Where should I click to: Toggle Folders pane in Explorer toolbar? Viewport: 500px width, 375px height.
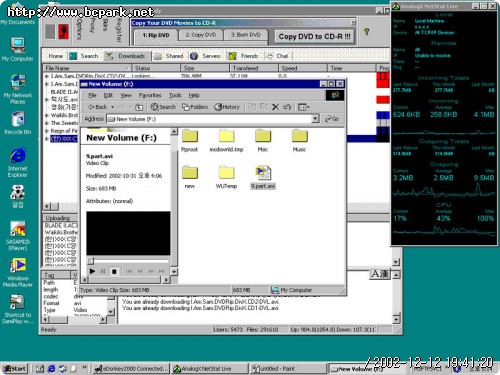tap(195, 107)
